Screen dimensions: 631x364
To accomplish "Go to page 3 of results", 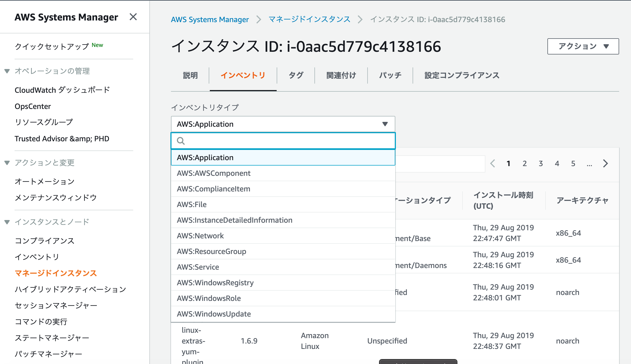I will tap(541, 163).
